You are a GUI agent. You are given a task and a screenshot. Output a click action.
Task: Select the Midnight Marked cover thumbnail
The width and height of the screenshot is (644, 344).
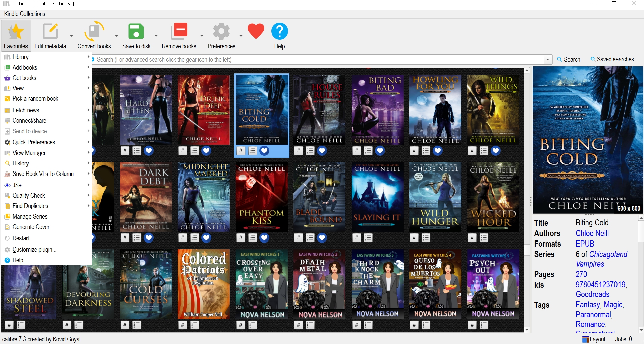[204, 197]
